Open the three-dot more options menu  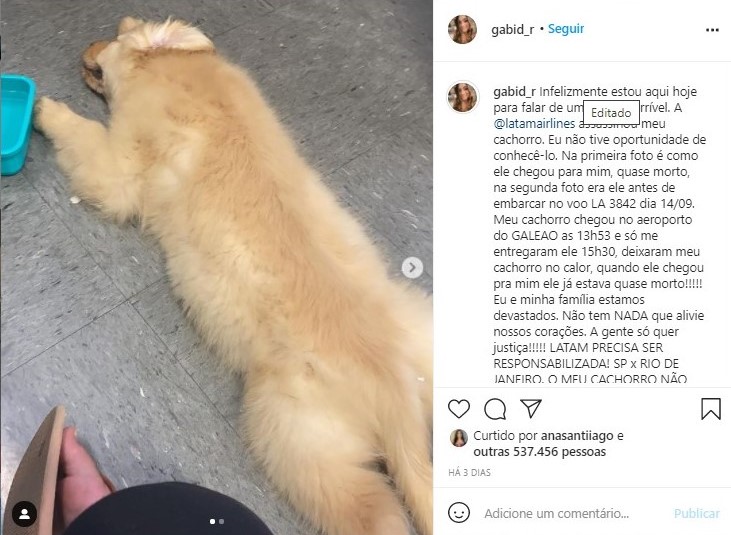point(712,30)
